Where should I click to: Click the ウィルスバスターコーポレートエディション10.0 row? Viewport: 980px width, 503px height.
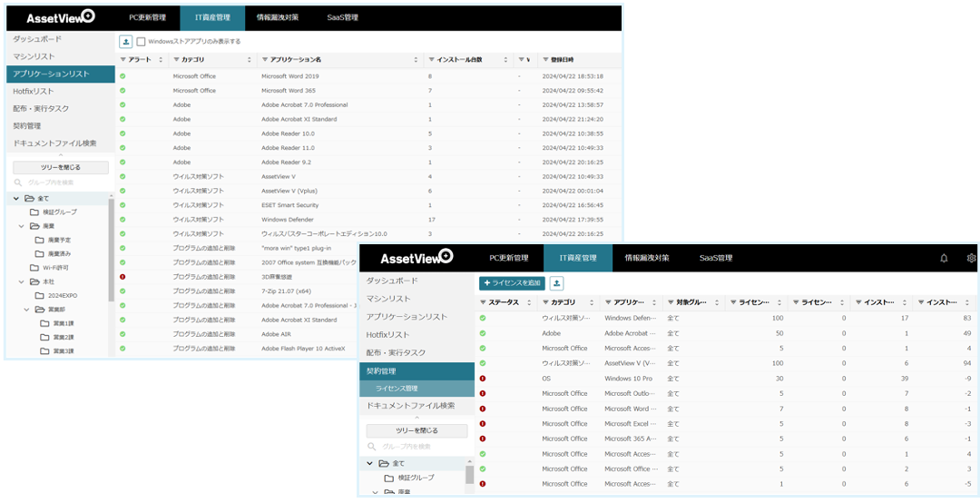coord(368,234)
